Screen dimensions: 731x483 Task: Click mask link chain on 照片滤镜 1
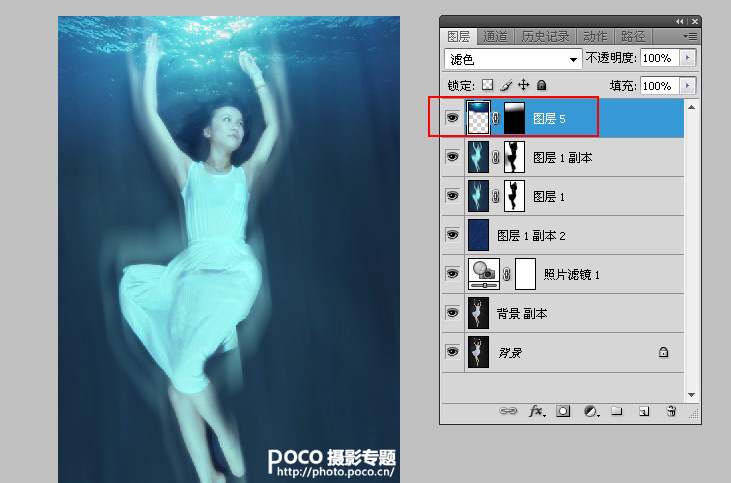(507, 275)
